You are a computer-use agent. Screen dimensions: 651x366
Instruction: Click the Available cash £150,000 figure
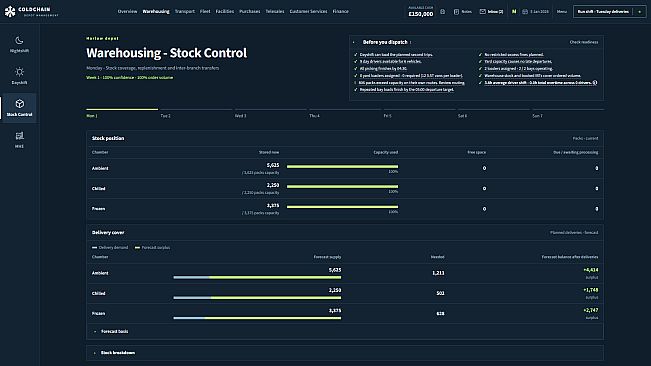click(421, 14)
